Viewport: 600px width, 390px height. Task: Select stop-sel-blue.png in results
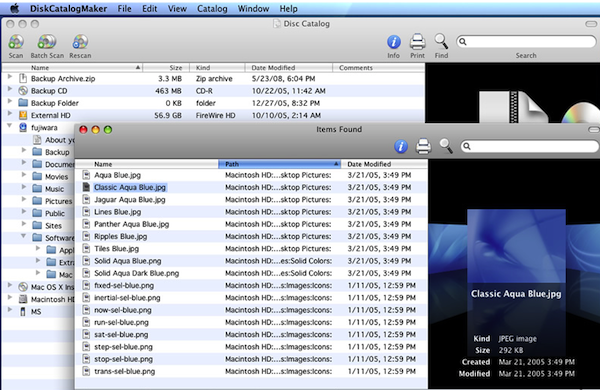(123, 359)
